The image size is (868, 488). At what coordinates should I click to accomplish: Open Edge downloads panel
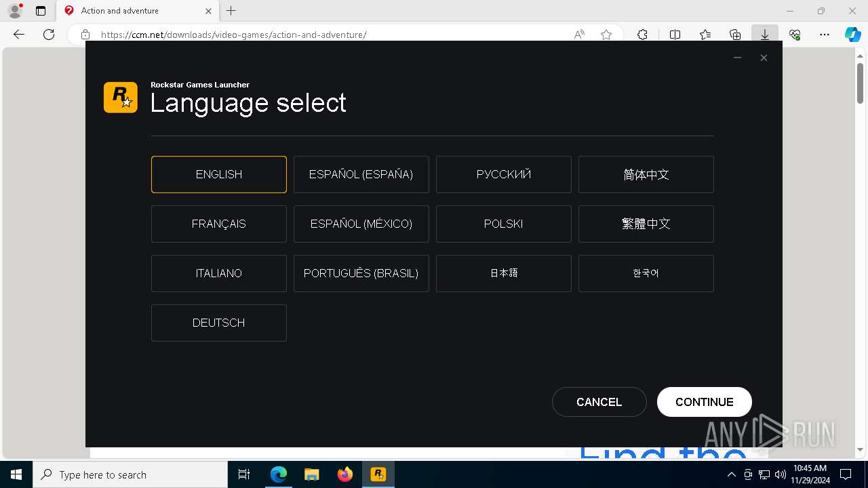point(764,35)
